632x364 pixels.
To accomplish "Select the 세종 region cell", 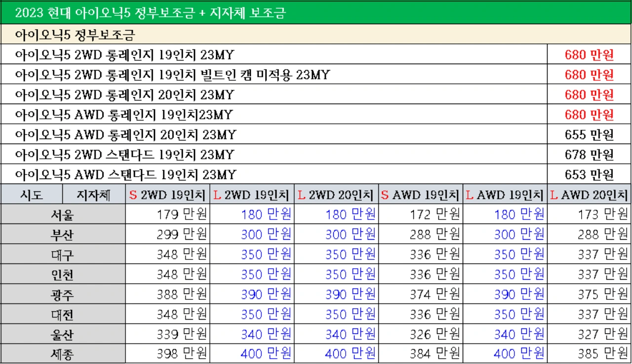I will tap(63, 354).
